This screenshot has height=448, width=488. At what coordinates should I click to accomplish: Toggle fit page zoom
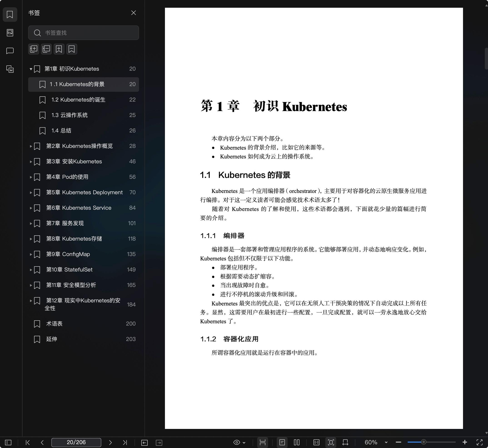coord(331,442)
